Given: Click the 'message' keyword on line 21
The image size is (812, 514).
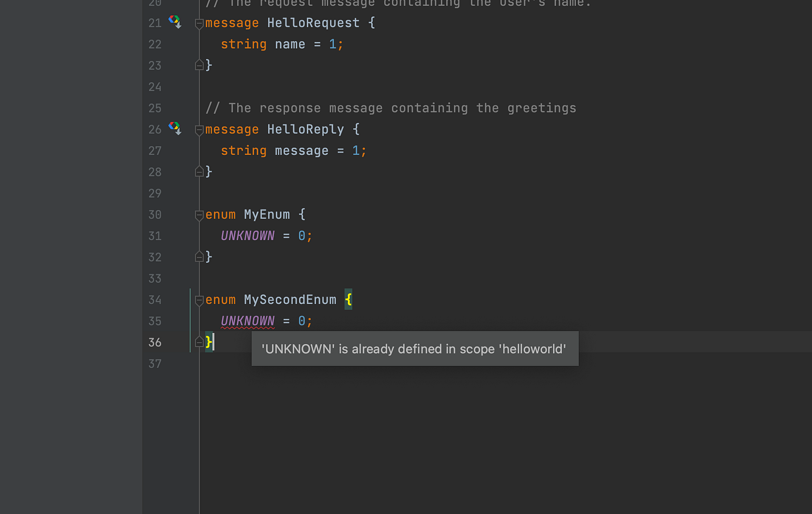Looking at the screenshot, I should (x=232, y=23).
